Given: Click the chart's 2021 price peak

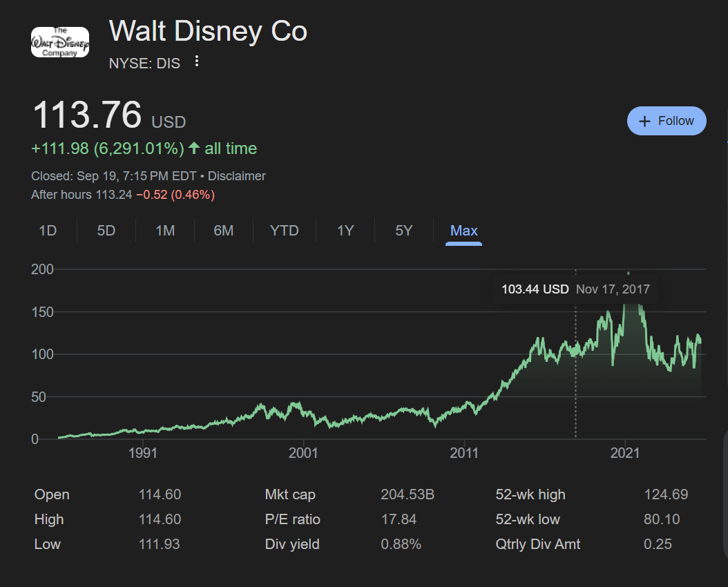Looking at the screenshot, I should pos(628,273).
